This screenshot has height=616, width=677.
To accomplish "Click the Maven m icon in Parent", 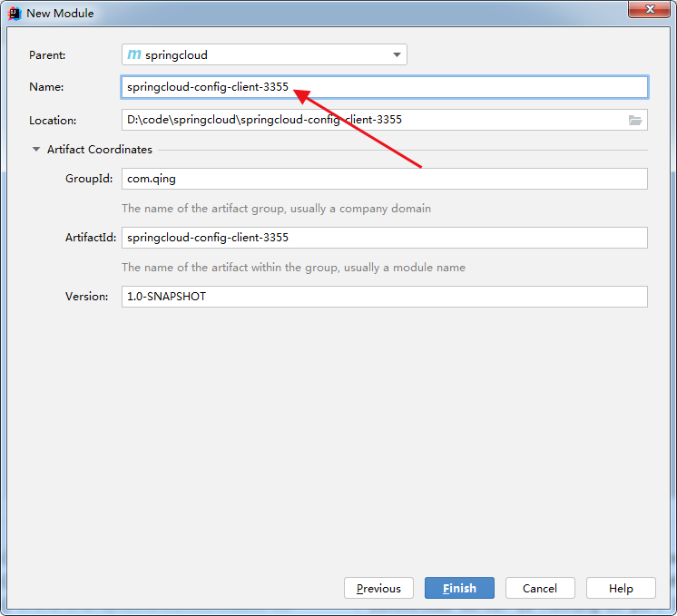I will (x=134, y=54).
